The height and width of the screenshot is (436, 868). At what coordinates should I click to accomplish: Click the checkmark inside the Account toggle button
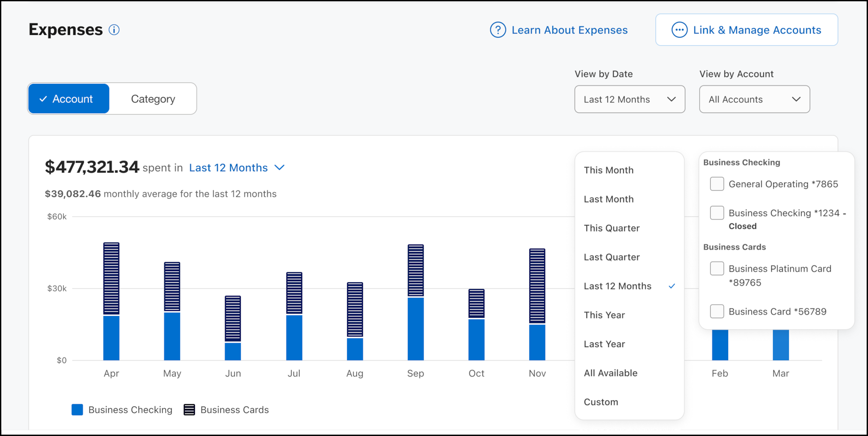click(43, 99)
